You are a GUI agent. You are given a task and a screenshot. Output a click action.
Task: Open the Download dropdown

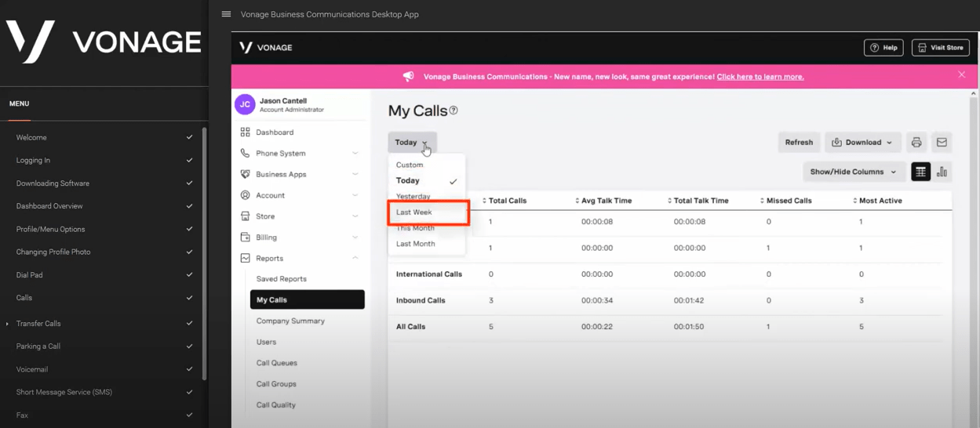[862, 143]
